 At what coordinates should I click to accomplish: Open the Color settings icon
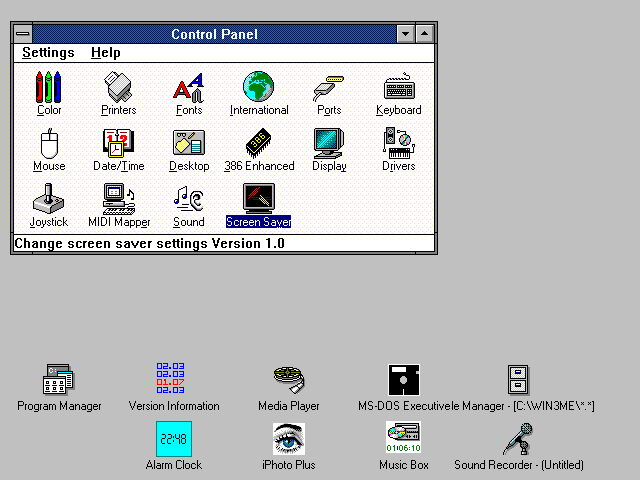click(49, 87)
